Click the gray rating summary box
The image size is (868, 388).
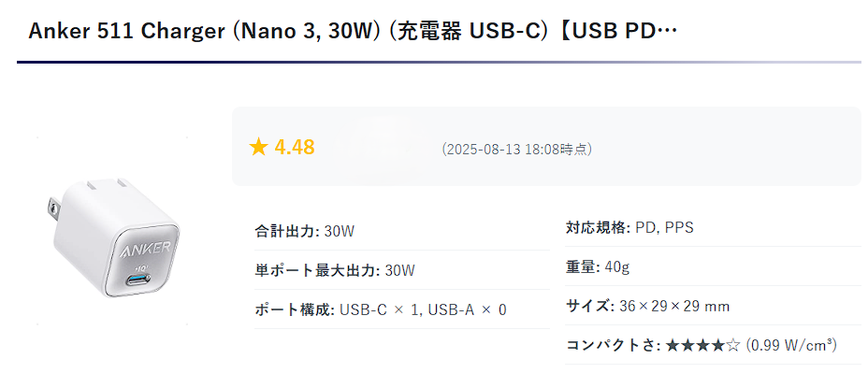pyautogui.click(x=546, y=146)
